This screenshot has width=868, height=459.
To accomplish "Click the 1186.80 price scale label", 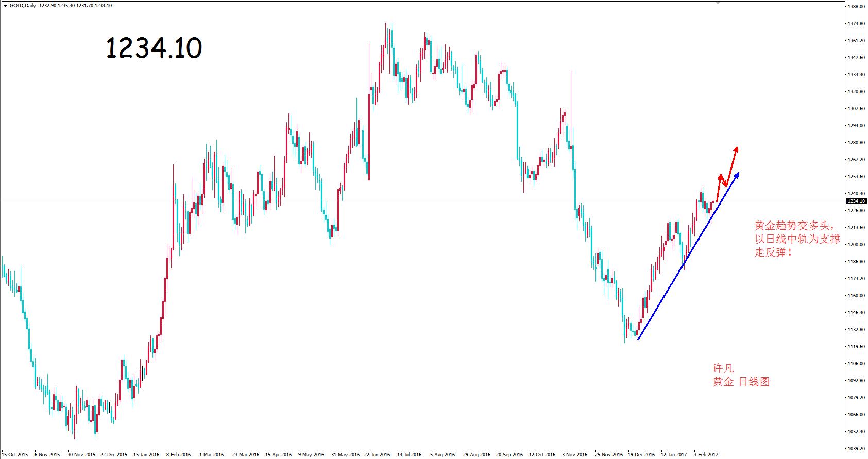I will [x=856, y=262].
